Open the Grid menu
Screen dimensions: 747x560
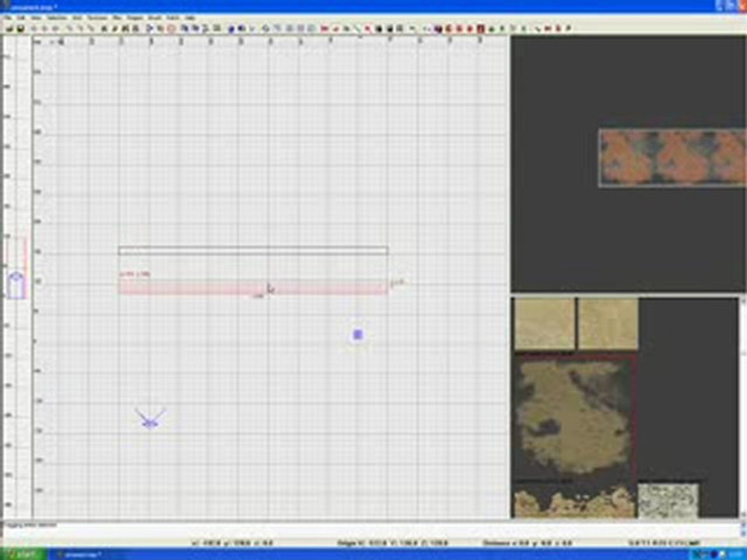tap(77, 18)
